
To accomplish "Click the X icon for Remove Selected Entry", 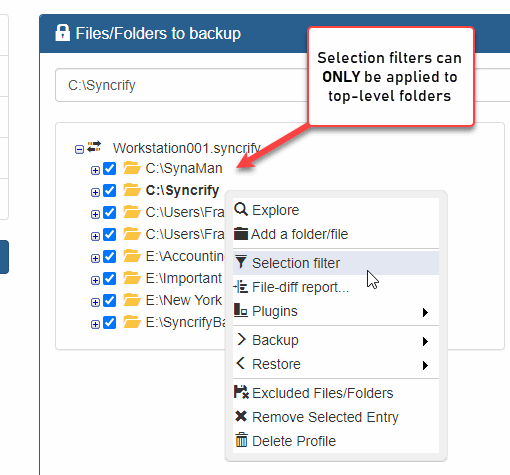I will click(x=241, y=416).
